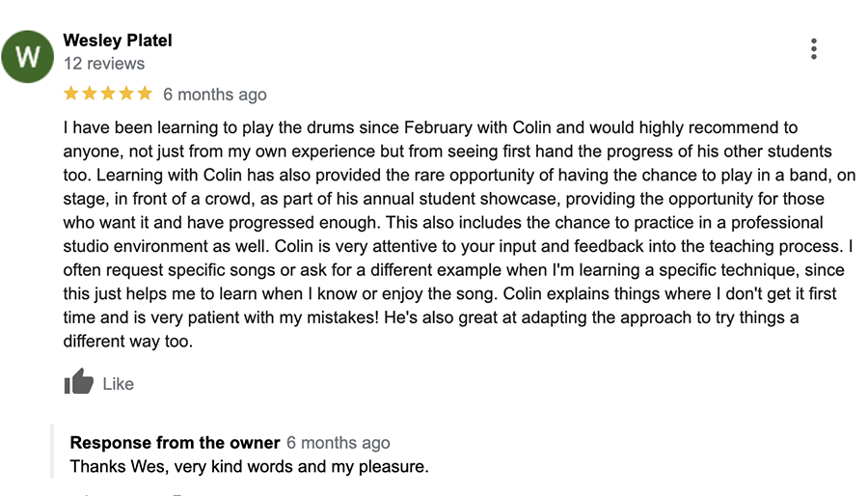The width and height of the screenshot is (868, 496).
Task: View the reviewer's 12 reviews link
Action: 103,64
